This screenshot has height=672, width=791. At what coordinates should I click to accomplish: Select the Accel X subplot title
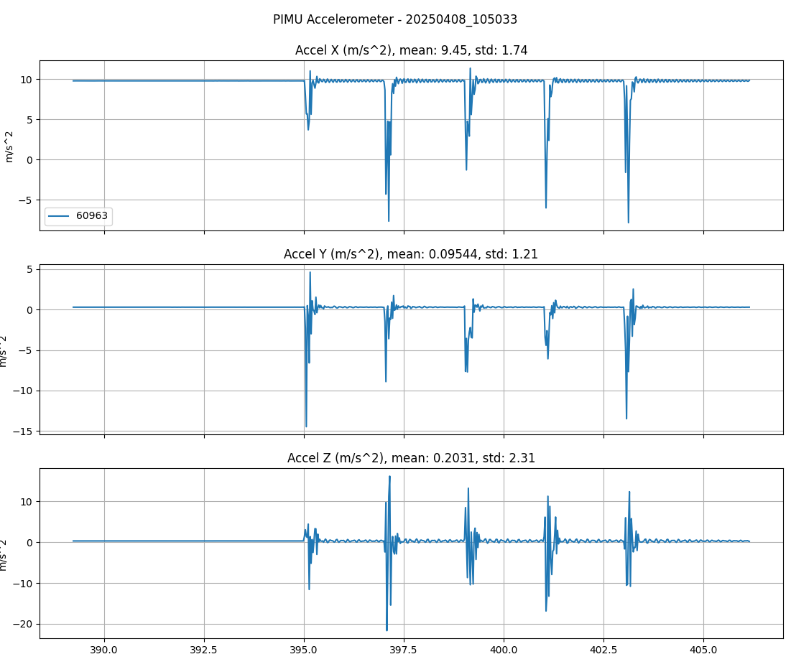[x=411, y=50]
